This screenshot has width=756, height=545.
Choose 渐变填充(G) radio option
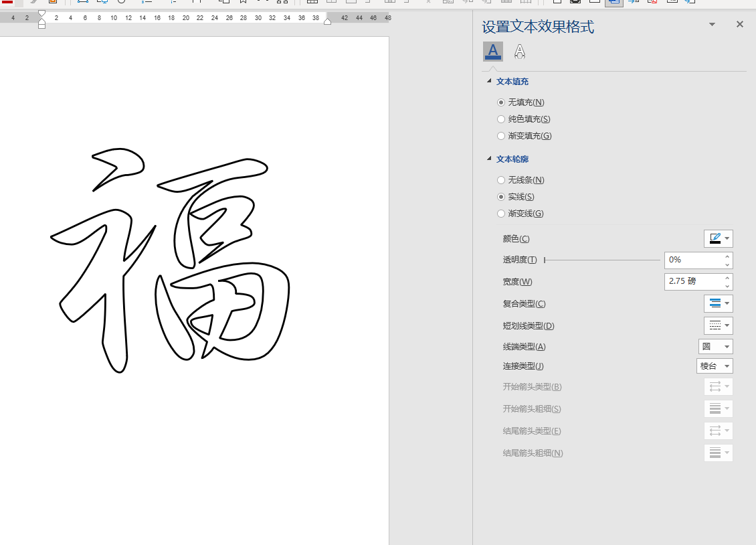[x=501, y=136]
